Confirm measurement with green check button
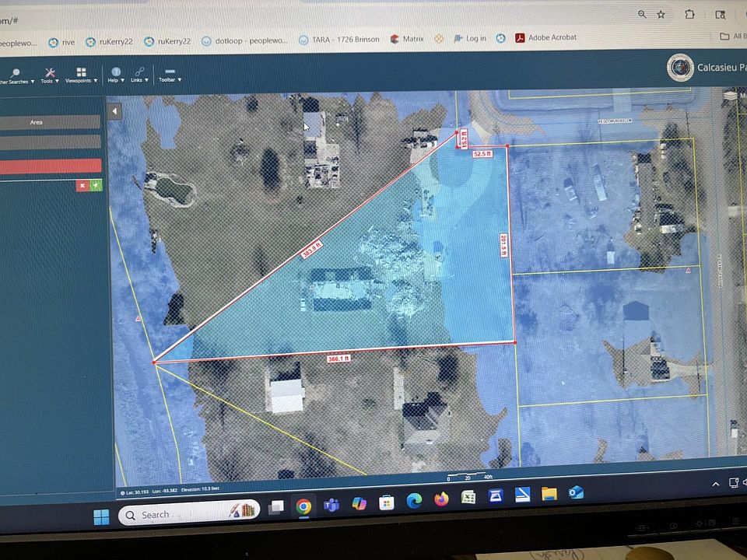Viewport: 747px width, 560px height. click(x=96, y=185)
